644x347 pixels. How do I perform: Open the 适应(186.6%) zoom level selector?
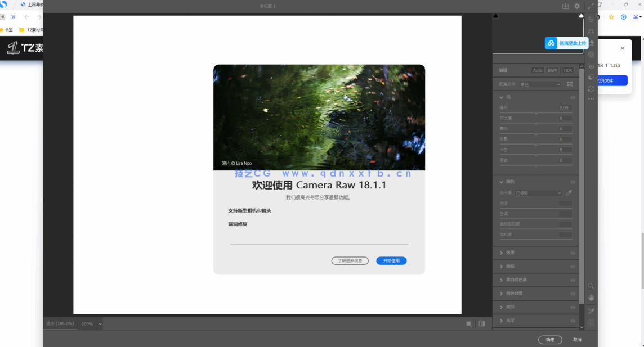(60, 323)
